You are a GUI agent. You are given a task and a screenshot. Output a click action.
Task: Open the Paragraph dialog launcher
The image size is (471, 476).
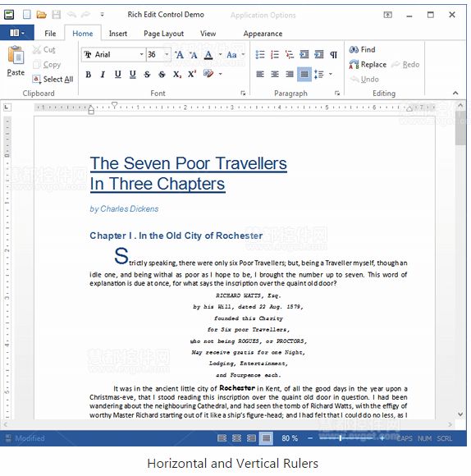[x=337, y=94]
